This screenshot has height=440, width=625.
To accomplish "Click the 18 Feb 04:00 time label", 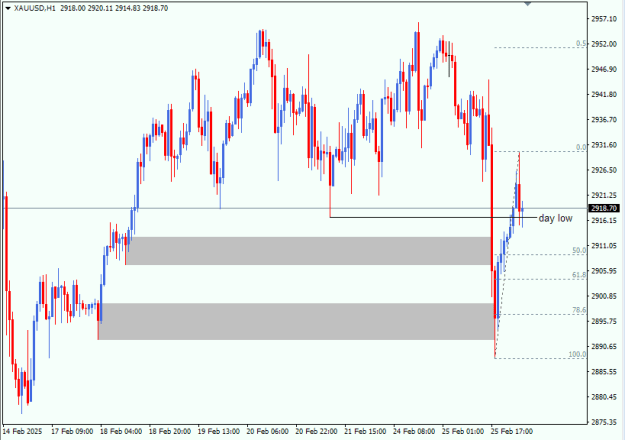I will click(121, 432).
